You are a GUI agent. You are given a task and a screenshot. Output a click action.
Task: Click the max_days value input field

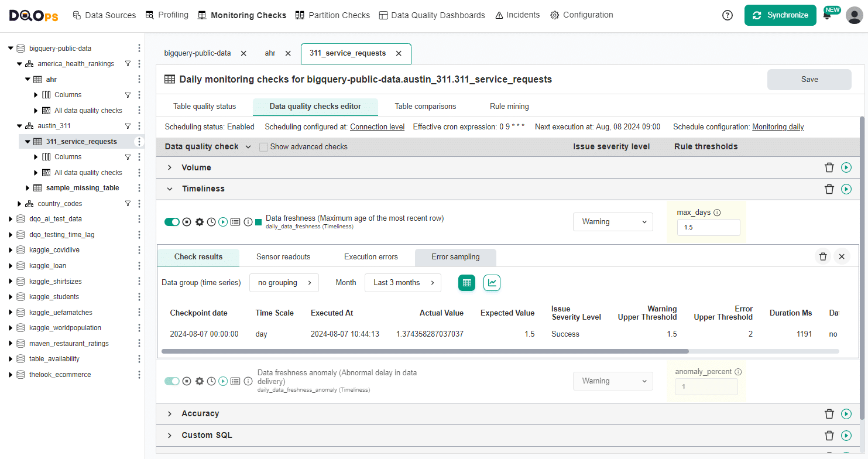[x=708, y=228]
